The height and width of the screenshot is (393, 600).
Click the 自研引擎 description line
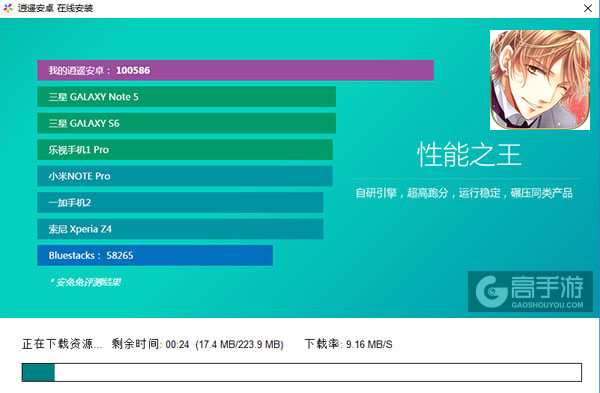(x=464, y=193)
